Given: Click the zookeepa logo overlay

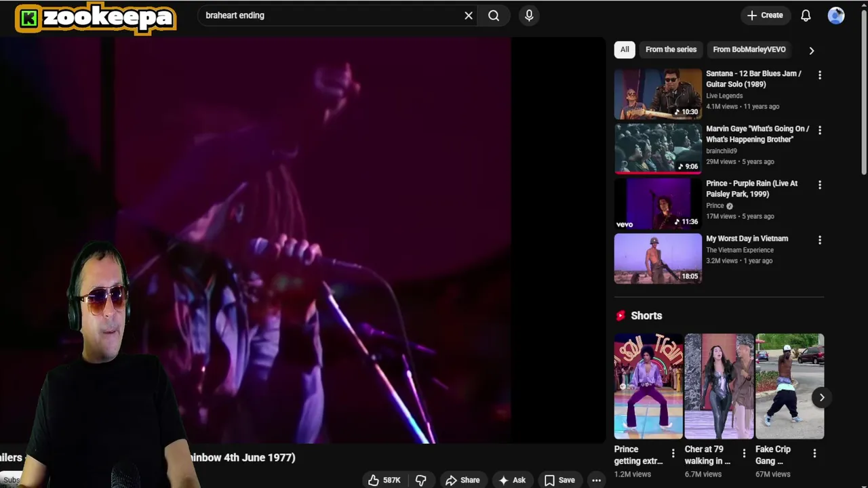Looking at the screenshot, I should (96, 18).
